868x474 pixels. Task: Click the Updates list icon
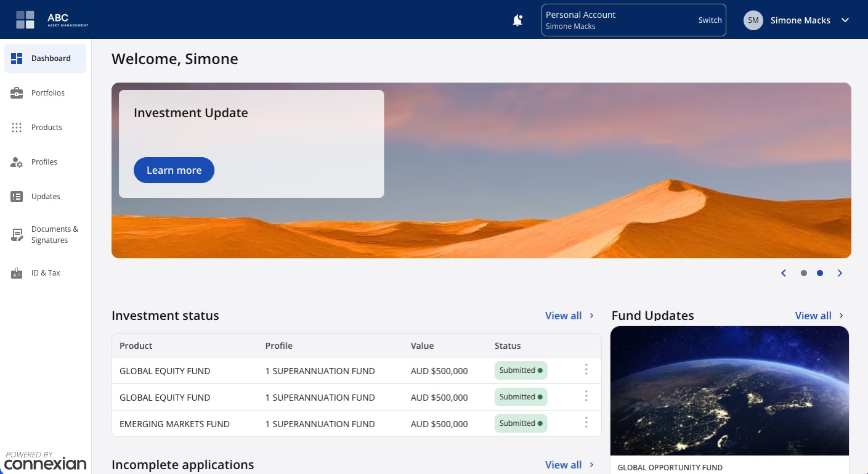17,197
